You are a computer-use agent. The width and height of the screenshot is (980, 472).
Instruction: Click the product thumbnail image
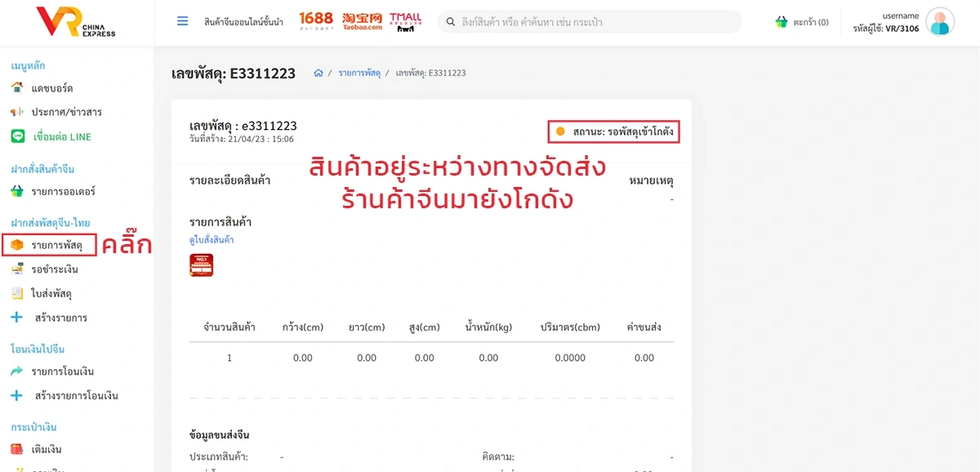[201, 265]
